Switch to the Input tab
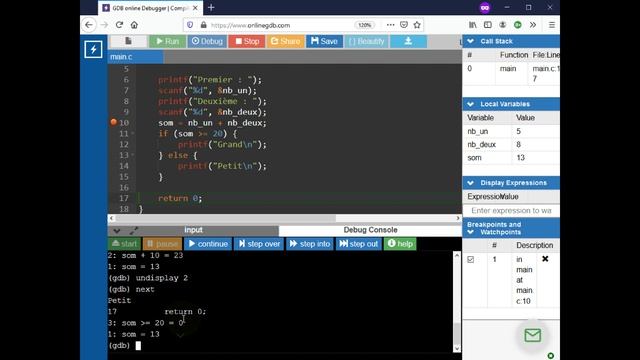This screenshot has height=360, width=640. pyautogui.click(x=193, y=230)
